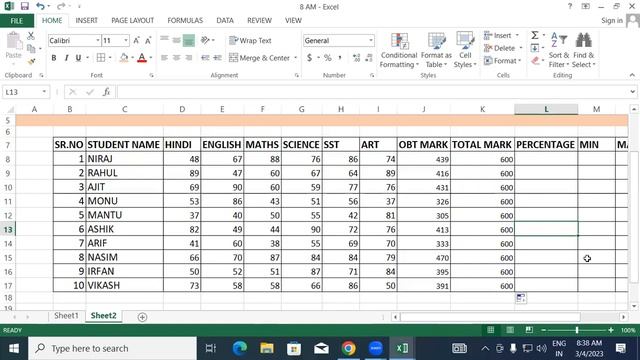
Task: Click the Quick Analysis icon below the table
Action: (521, 298)
